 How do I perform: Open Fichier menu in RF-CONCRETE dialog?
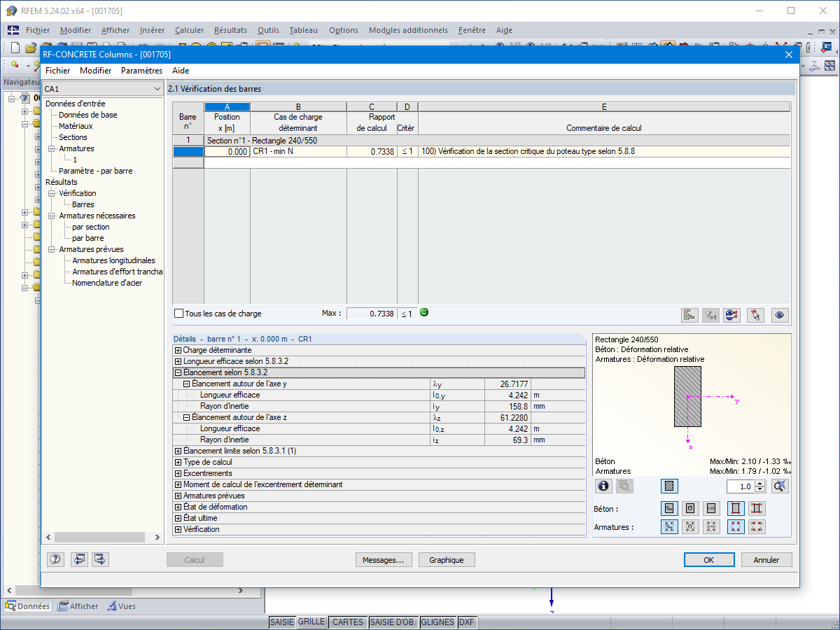coord(58,71)
